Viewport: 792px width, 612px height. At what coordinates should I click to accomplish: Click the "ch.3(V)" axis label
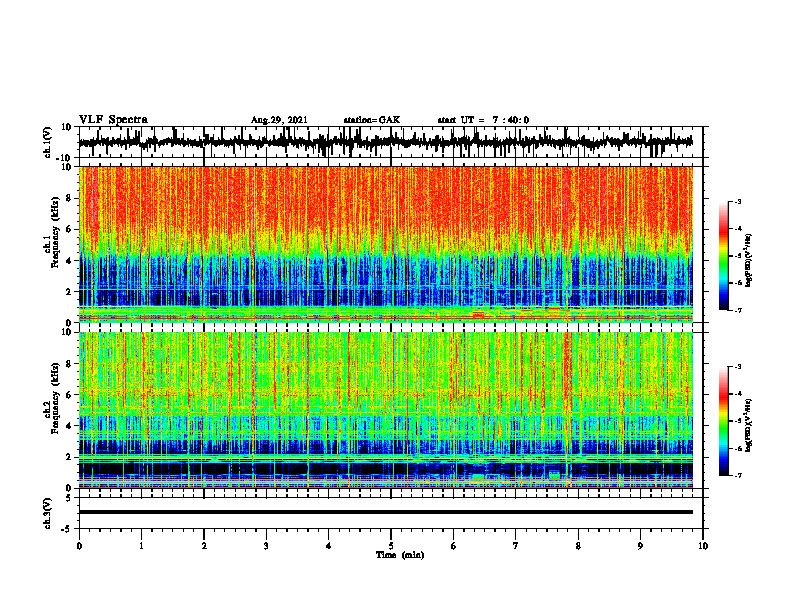coord(48,513)
